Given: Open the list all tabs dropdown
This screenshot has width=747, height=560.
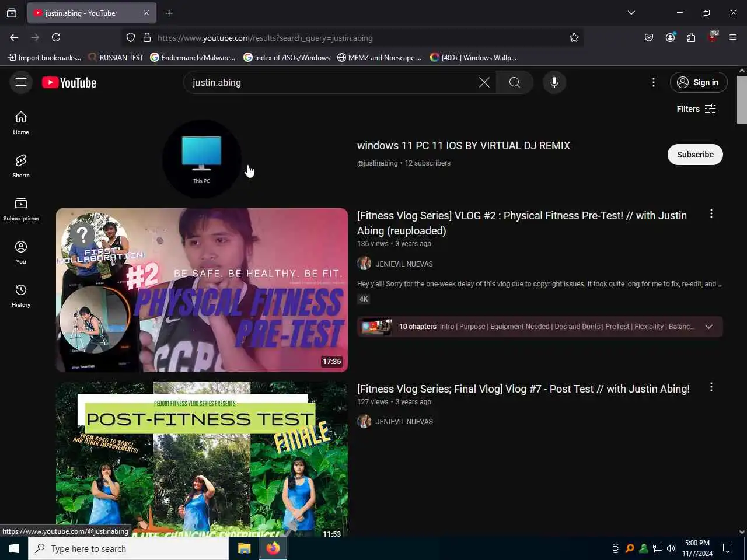Looking at the screenshot, I should coord(631,13).
